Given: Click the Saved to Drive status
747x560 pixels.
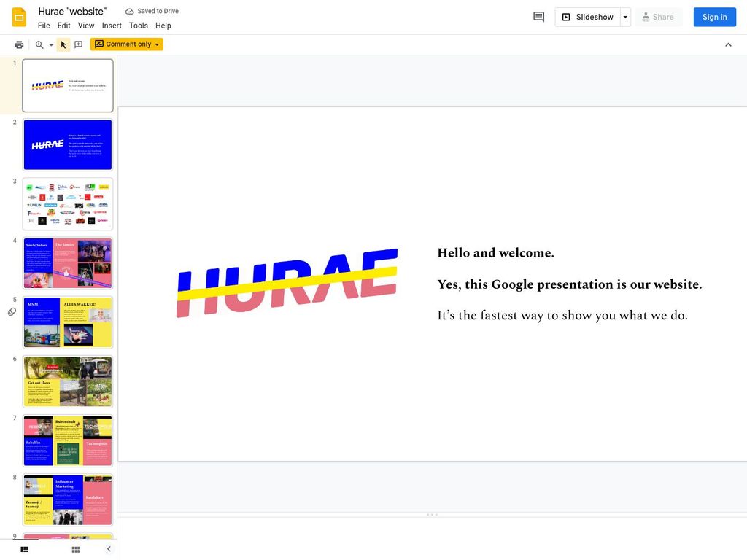Looking at the screenshot, I should point(152,11).
